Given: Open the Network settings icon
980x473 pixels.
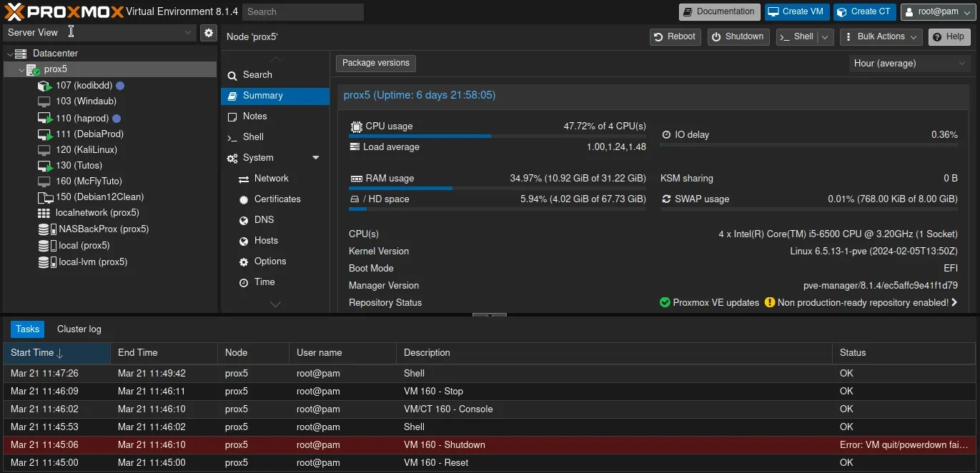Looking at the screenshot, I should [x=244, y=178].
